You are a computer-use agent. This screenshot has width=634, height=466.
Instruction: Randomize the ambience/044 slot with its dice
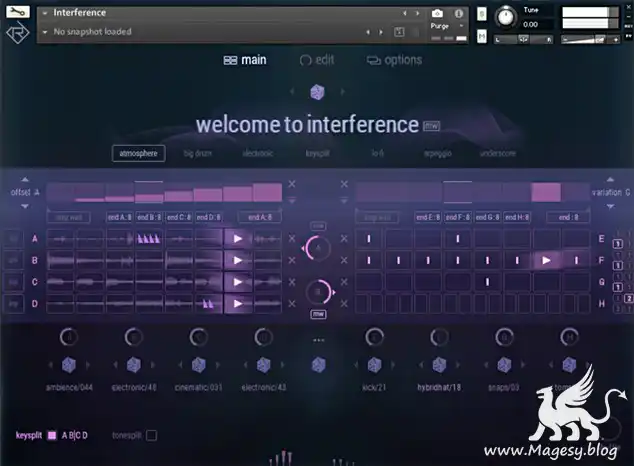[x=69, y=365]
